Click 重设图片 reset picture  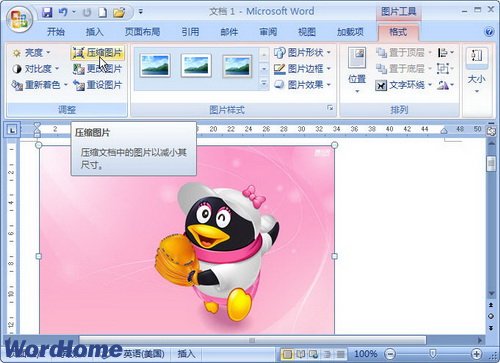(x=98, y=85)
